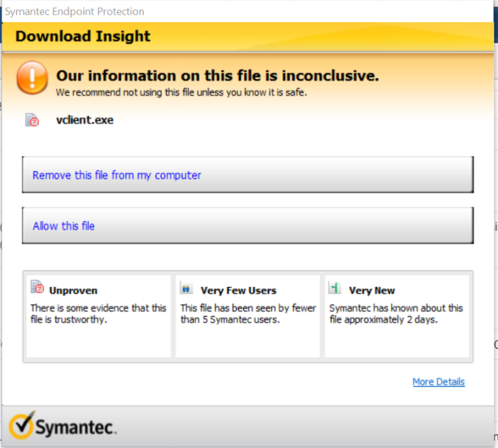The image size is (498, 448).
Task: Click the inconclusive information heading
Action: (218, 75)
